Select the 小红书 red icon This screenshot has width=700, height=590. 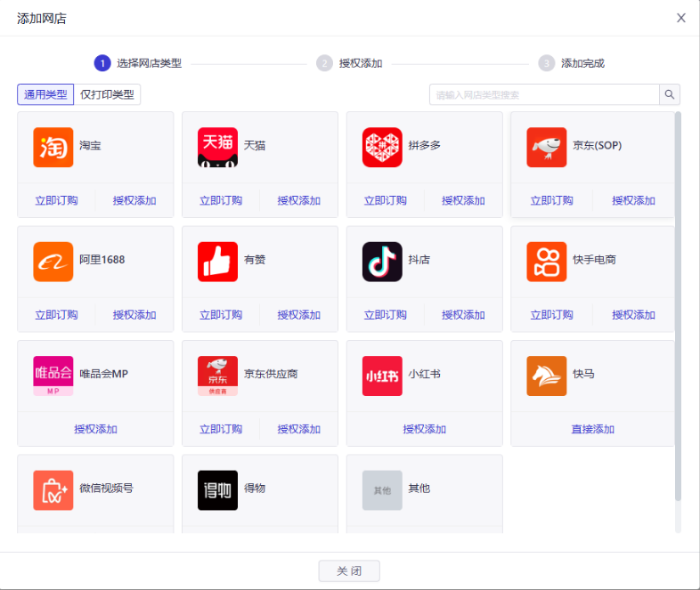click(382, 376)
